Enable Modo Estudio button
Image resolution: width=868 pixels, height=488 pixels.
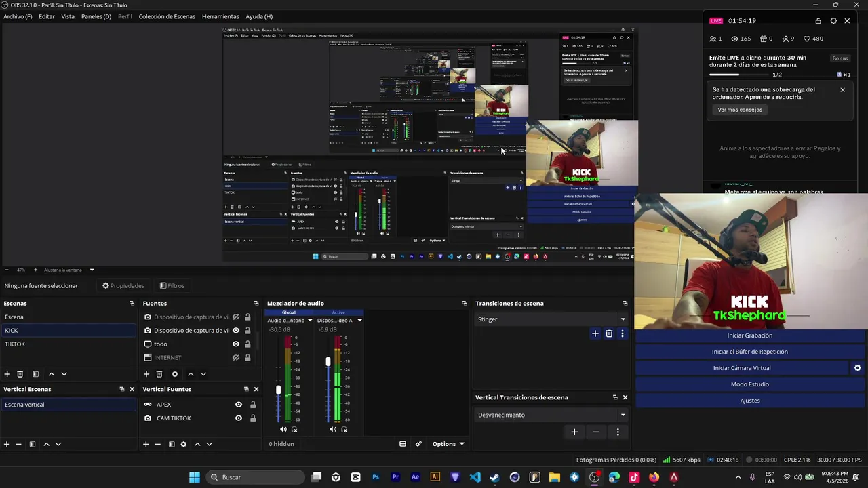(749, 384)
